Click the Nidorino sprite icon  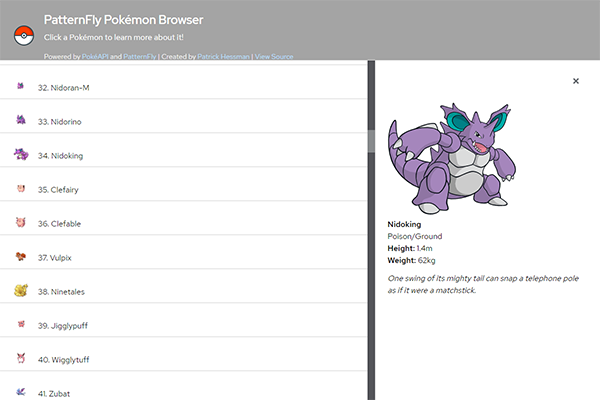click(x=21, y=121)
